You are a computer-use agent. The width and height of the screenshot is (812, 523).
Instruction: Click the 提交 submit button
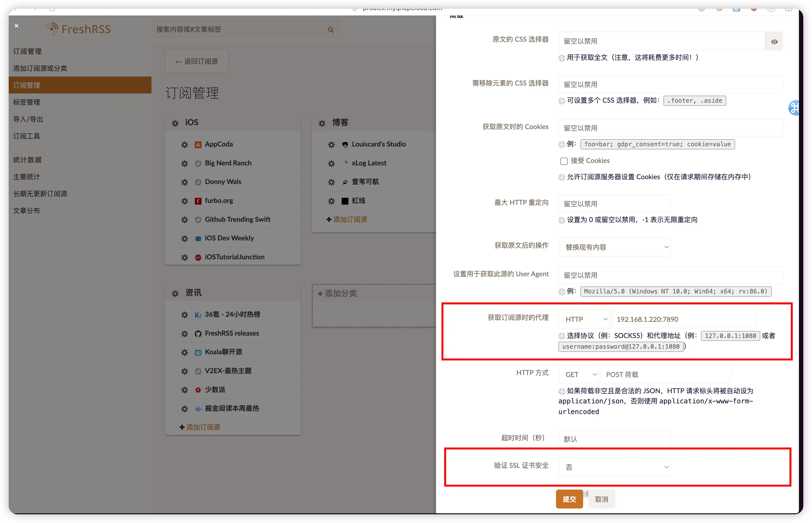[x=569, y=499]
